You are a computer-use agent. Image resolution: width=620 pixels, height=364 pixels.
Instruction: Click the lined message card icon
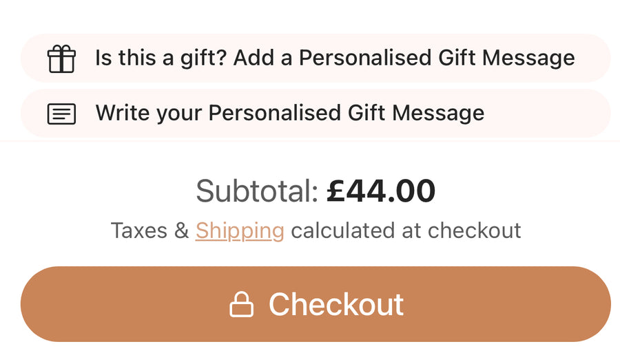click(61, 114)
